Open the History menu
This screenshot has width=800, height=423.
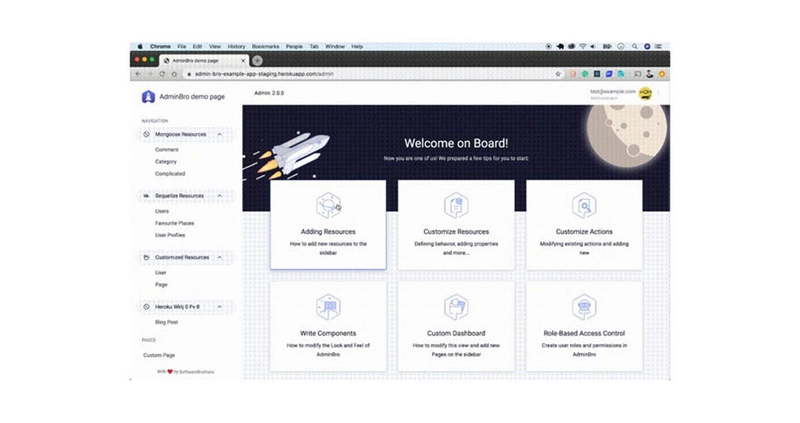[236, 46]
